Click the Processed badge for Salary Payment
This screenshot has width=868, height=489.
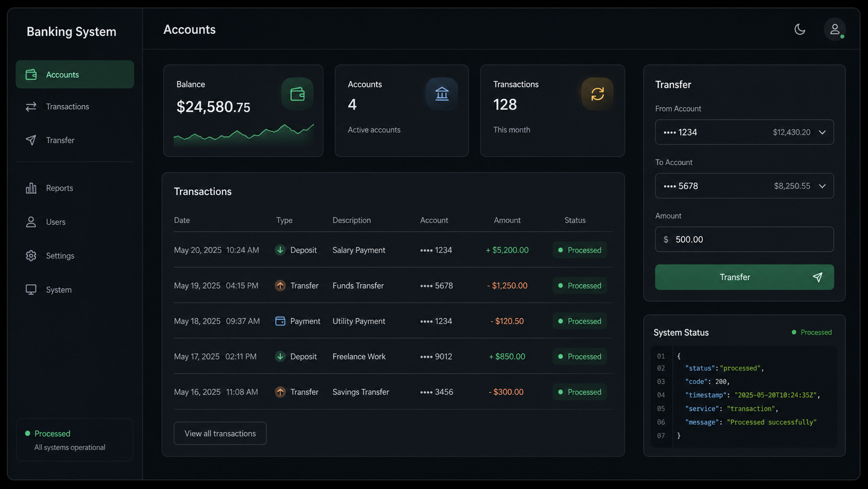pos(579,250)
